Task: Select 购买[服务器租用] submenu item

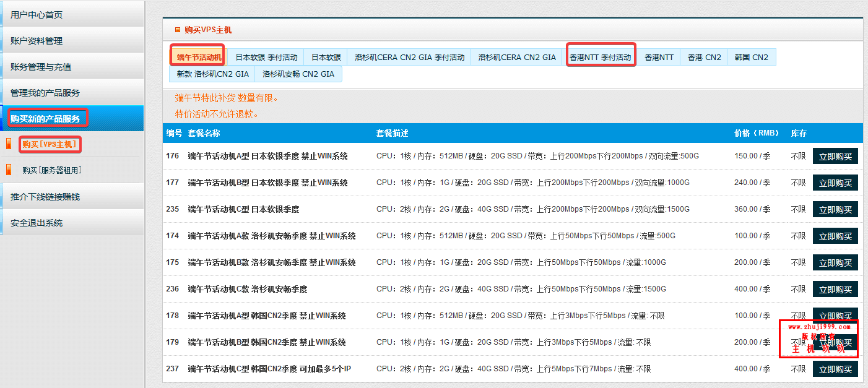Action: tap(52, 170)
